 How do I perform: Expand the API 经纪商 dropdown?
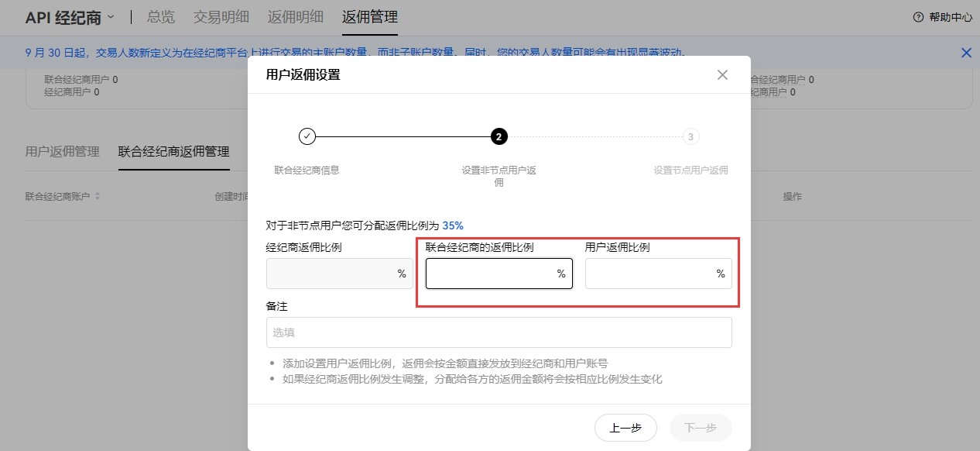pyautogui.click(x=111, y=16)
